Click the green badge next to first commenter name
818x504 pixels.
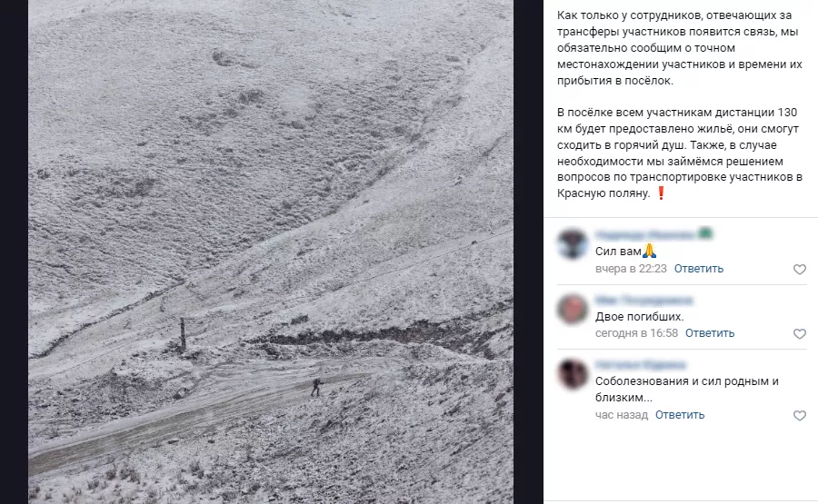705,233
